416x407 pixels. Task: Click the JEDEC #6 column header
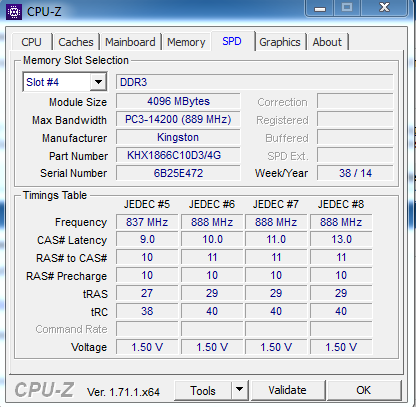212,204
